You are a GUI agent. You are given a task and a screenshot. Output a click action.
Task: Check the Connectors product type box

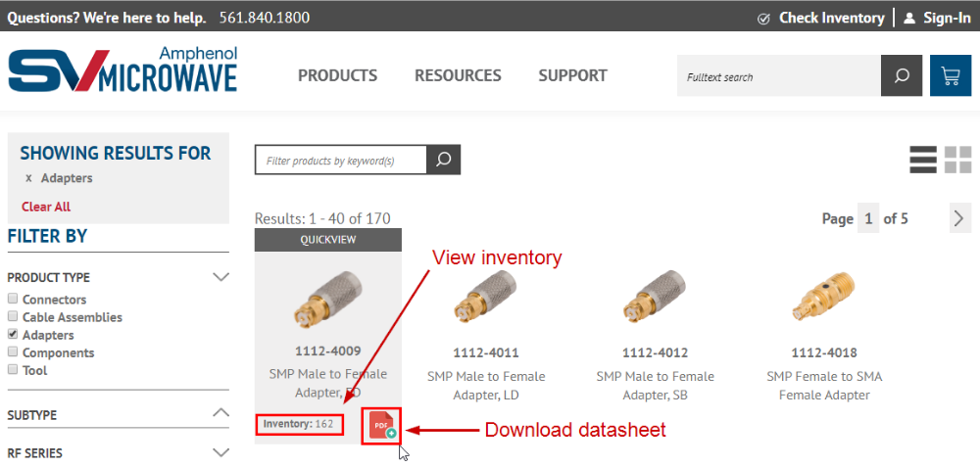(x=13, y=299)
